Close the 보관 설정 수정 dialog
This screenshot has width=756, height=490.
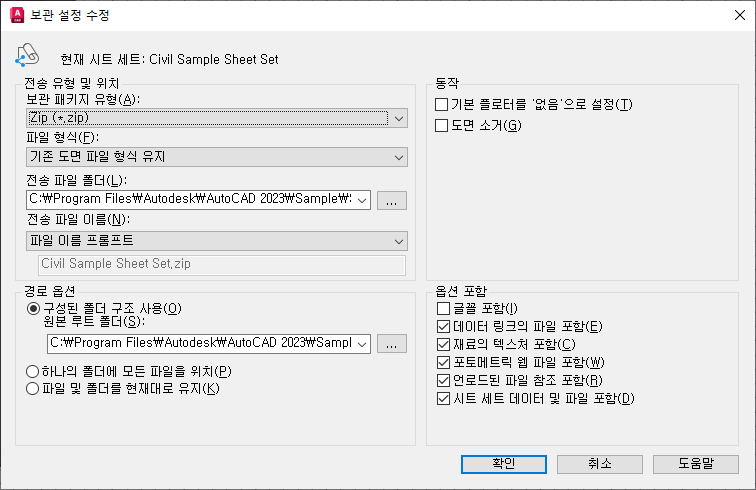tap(740, 15)
